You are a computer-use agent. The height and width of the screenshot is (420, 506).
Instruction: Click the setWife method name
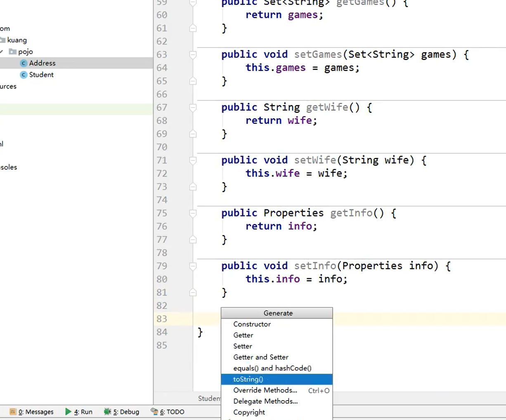pyautogui.click(x=315, y=160)
